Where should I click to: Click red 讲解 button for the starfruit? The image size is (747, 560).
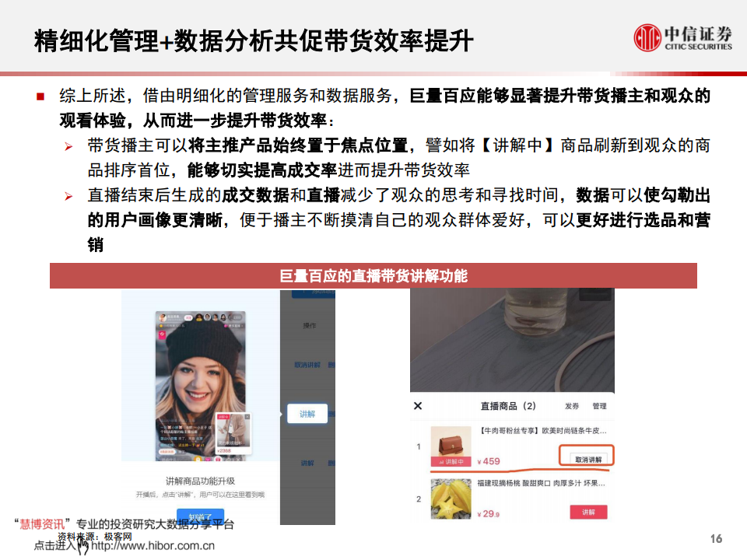pyautogui.click(x=588, y=512)
